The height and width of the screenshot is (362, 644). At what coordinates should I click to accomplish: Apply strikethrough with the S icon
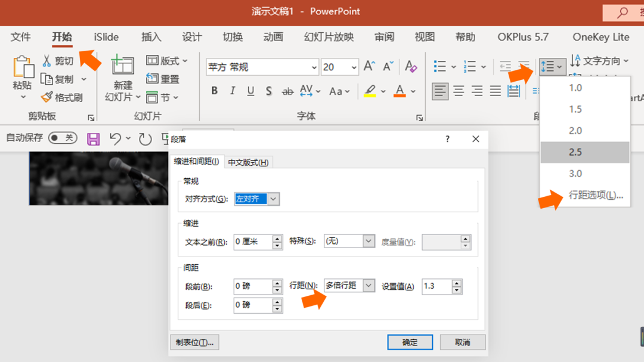click(x=269, y=91)
